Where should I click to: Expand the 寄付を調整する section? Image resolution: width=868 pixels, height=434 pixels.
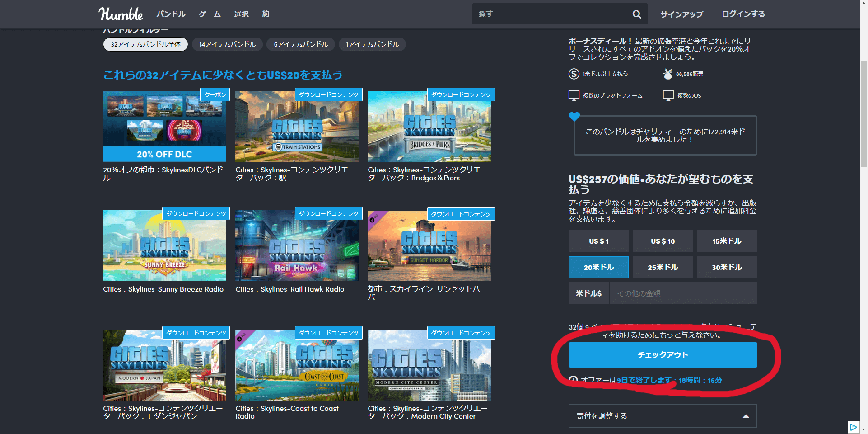pyautogui.click(x=663, y=416)
